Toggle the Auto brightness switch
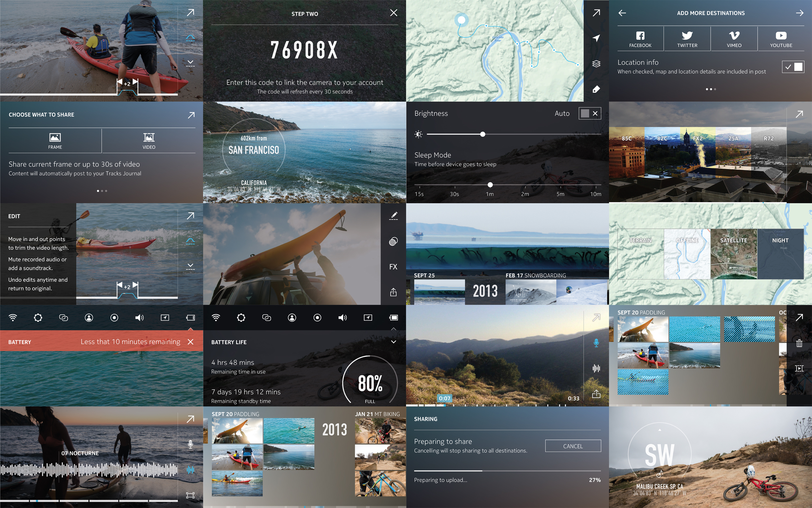Screen dimensions: 812x508 [x=590, y=113]
